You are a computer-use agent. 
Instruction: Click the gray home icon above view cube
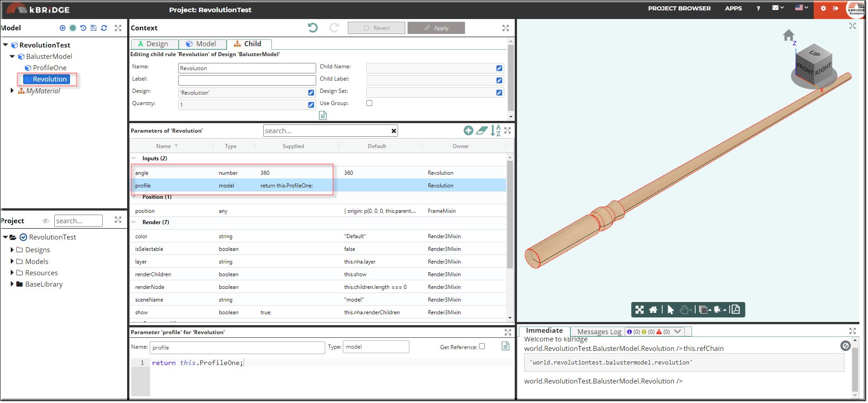pyautogui.click(x=789, y=35)
